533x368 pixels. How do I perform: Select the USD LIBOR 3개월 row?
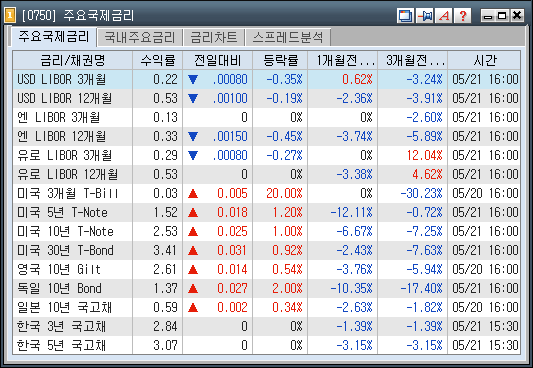point(266,80)
